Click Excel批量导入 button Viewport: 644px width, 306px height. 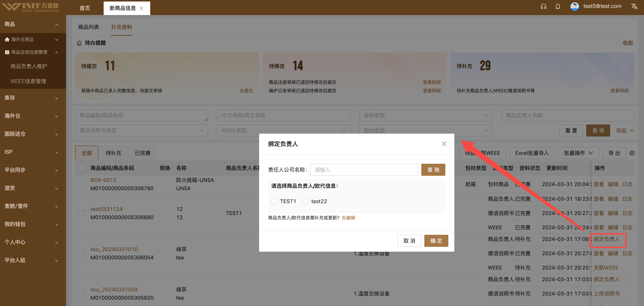(532, 153)
